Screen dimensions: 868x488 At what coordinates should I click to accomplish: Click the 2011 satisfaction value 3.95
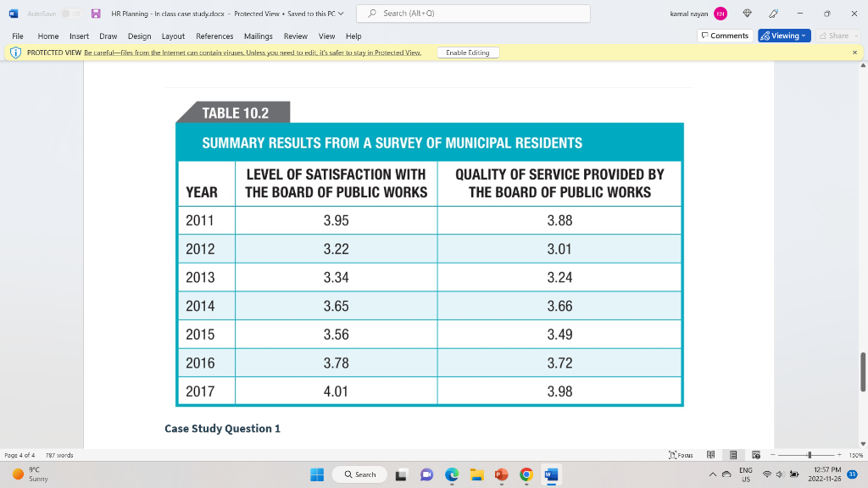point(336,220)
